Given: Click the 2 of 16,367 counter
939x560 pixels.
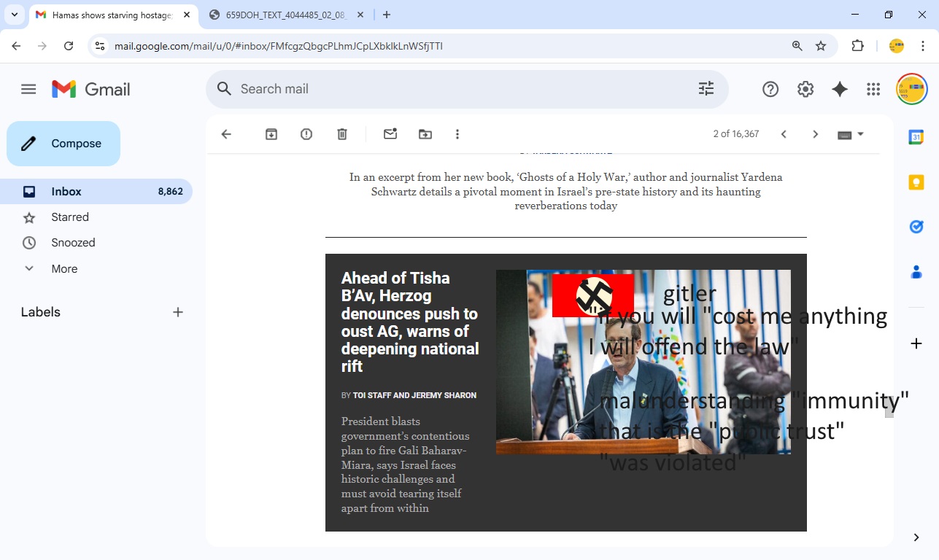Looking at the screenshot, I should 736,134.
